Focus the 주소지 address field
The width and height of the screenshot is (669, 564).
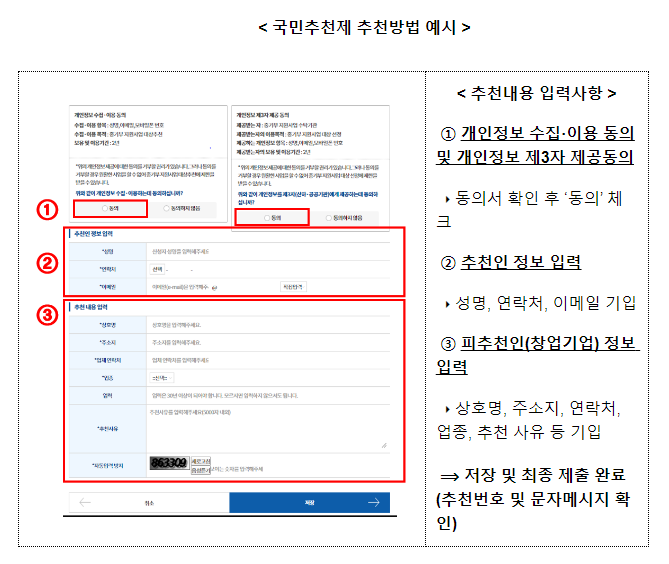pyautogui.click(x=268, y=343)
